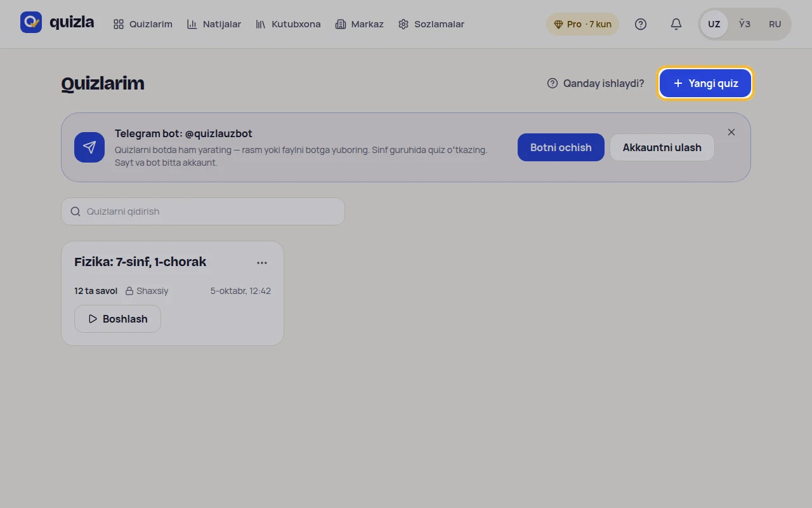
Task: Click the Quizlarim page heading
Action: pos(103,83)
